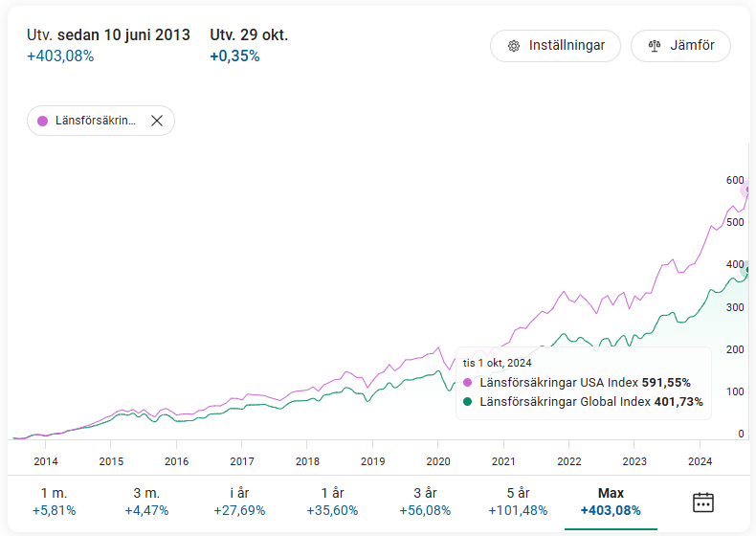This screenshot has width=756, height=536.
Task: Select the 3 m. period tab
Action: pyautogui.click(x=146, y=502)
